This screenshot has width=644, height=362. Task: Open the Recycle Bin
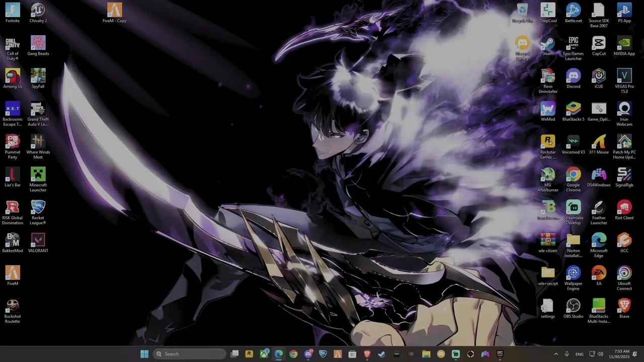(522, 13)
